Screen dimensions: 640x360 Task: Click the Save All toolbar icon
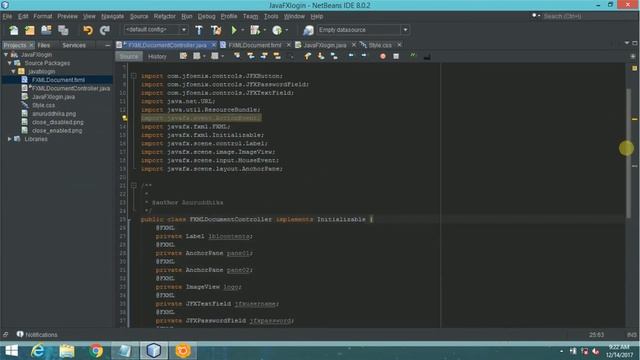pyautogui.click(x=63, y=30)
